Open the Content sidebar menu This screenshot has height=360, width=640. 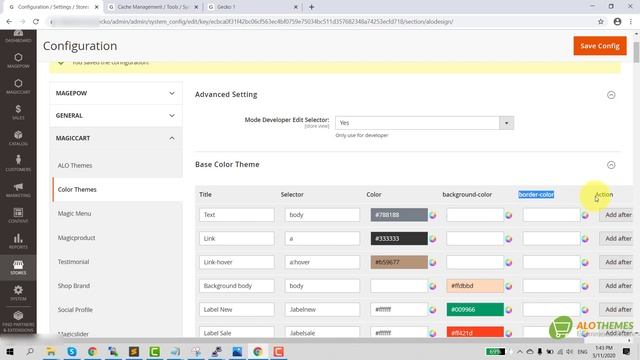(x=18, y=215)
